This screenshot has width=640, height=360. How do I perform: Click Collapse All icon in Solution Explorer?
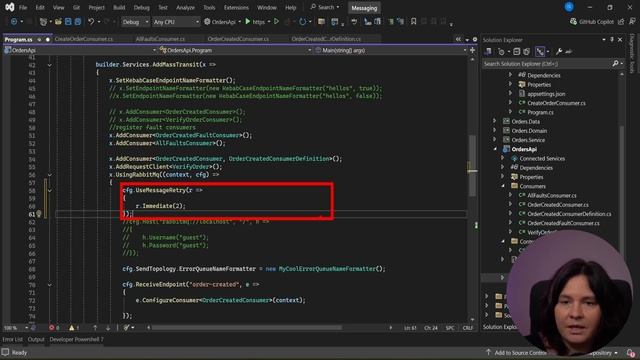click(x=516, y=51)
